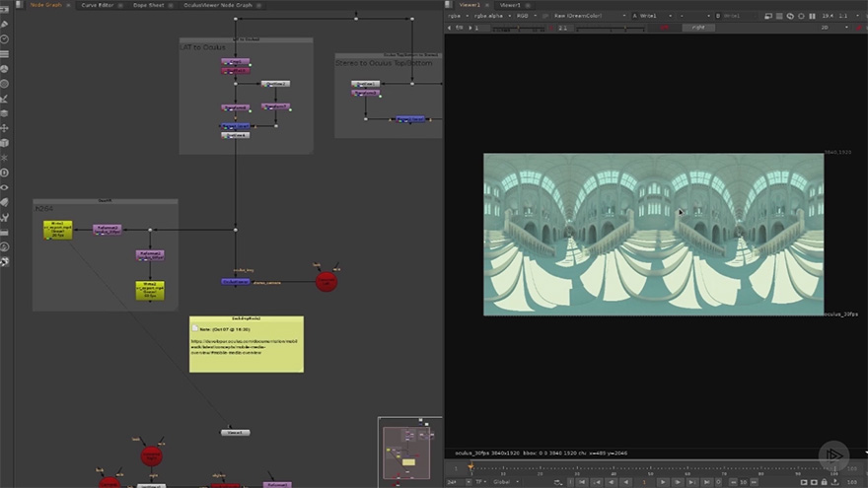The height and width of the screenshot is (488, 868).
Task: Open the Time nodes clock menu
Action: pyautogui.click(x=4, y=39)
